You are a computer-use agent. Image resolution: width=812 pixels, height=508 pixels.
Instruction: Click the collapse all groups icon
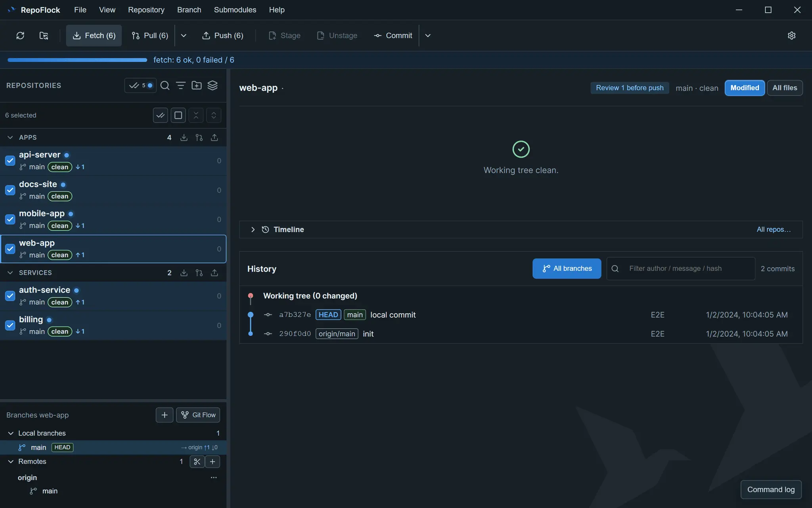[x=196, y=115]
